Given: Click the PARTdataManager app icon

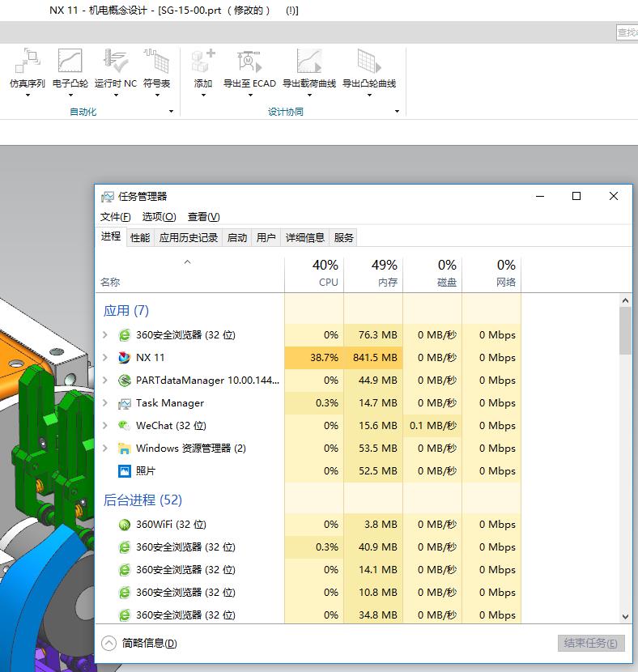Looking at the screenshot, I should click(124, 381).
